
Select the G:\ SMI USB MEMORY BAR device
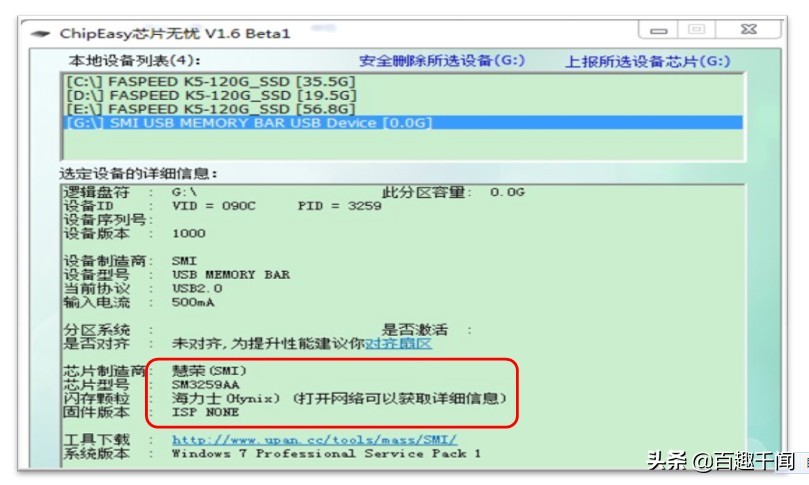tap(402, 123)
